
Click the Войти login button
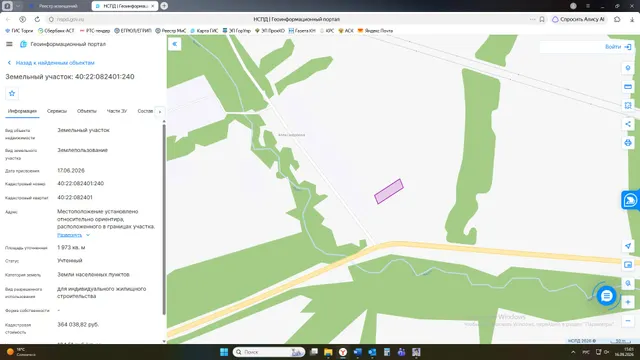618,47
